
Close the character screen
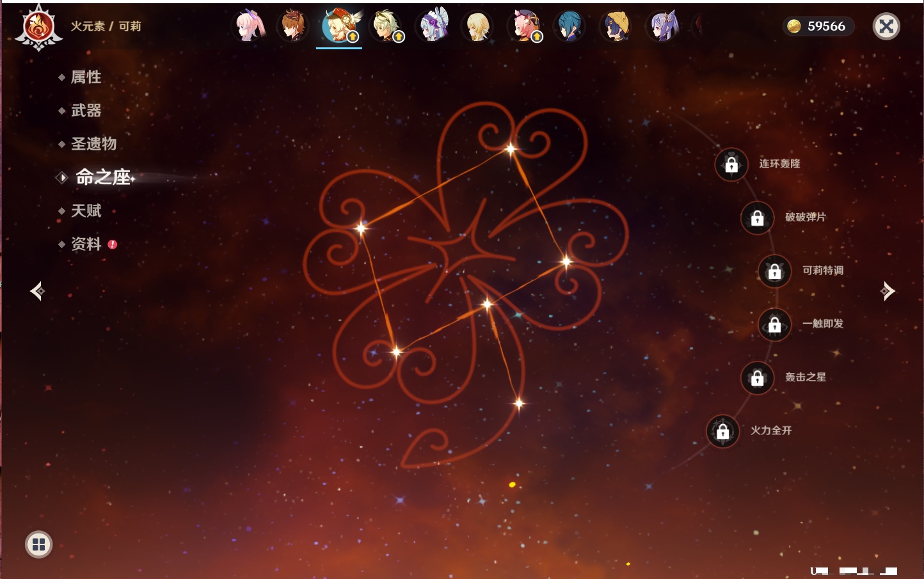coord(886,26)
